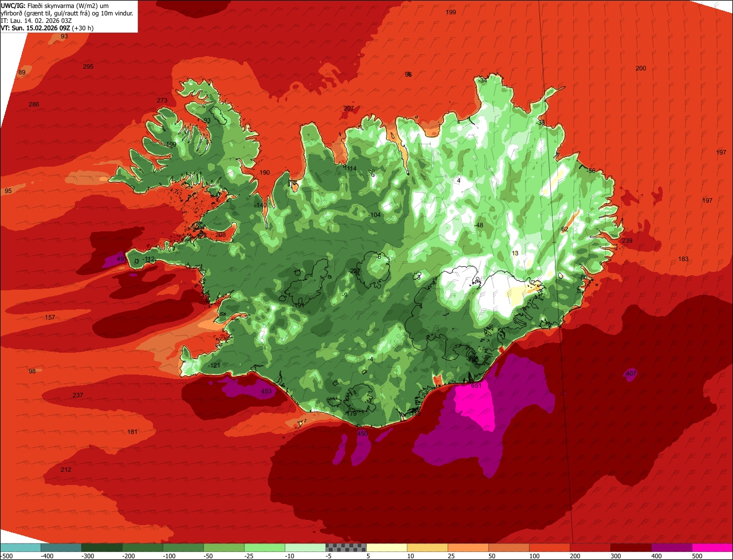
Task: Click the 453 value in the purple area
Action: click(x=266, y=392)
